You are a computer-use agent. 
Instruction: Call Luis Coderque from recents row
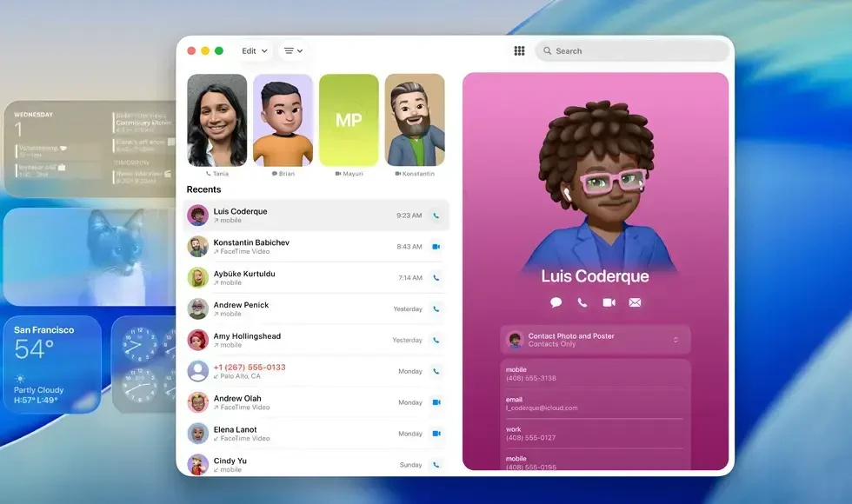[x=436, y=216]
